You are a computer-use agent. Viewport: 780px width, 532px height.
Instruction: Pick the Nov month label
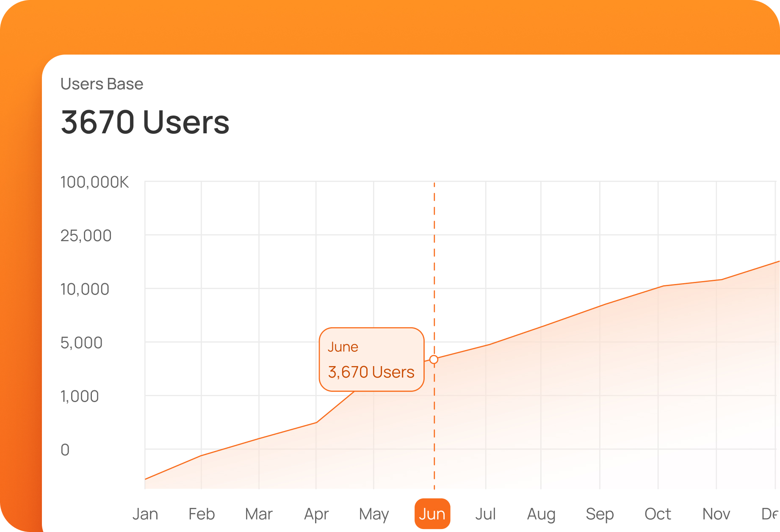click(x=716, y=514)
